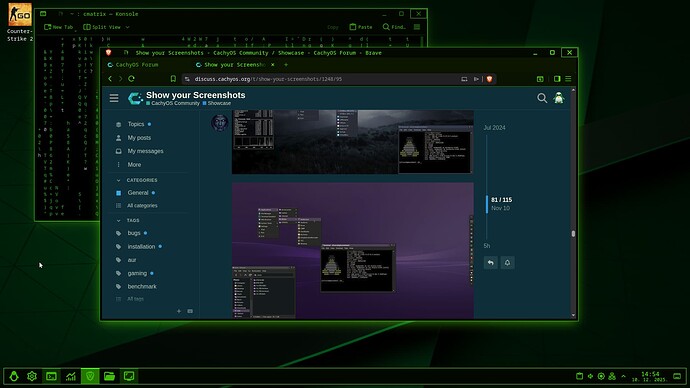Click the network tray icon beside the arrow
The image size is (690, 388).
click(612, 376)
